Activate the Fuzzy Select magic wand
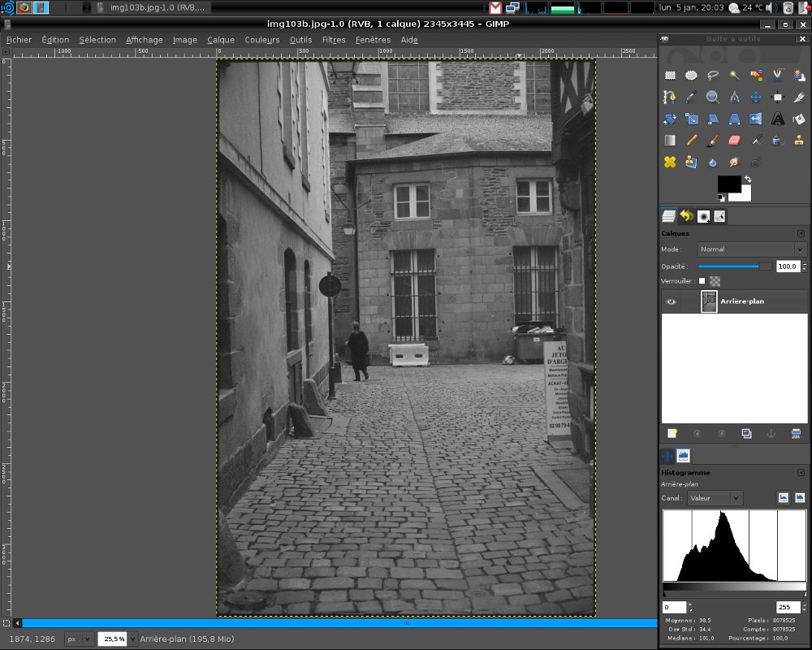 [x=734, y=76]
